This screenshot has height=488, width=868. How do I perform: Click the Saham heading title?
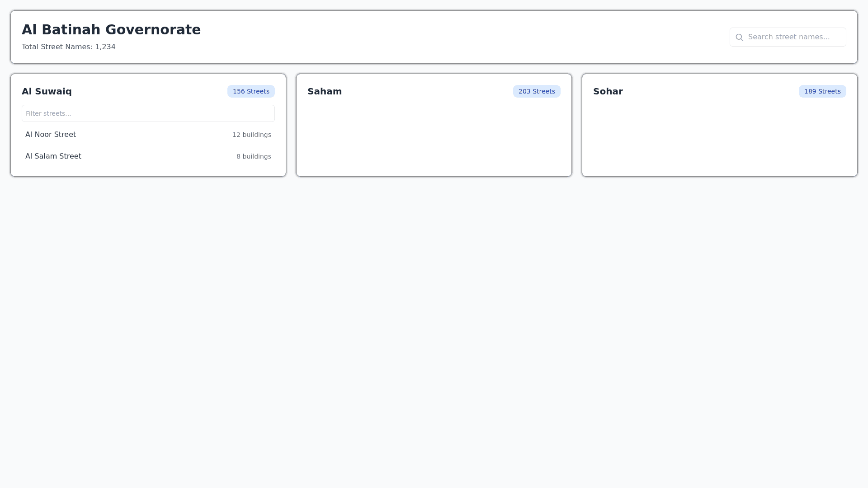(325, 91)
